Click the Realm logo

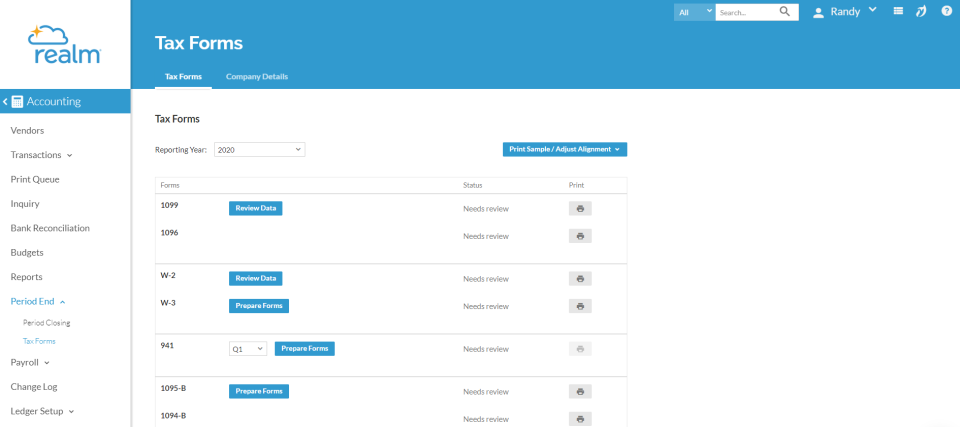(65, 44)
